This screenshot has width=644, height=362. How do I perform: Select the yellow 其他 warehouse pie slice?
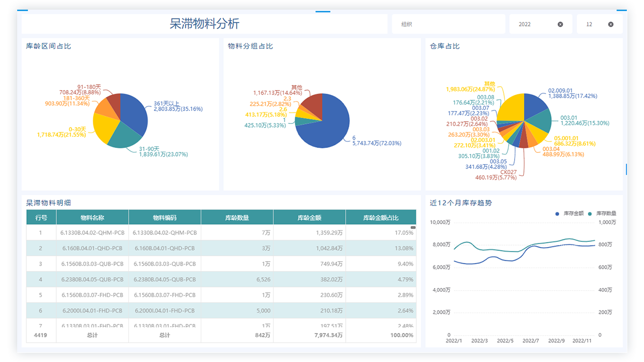click(x=510, y=107)
